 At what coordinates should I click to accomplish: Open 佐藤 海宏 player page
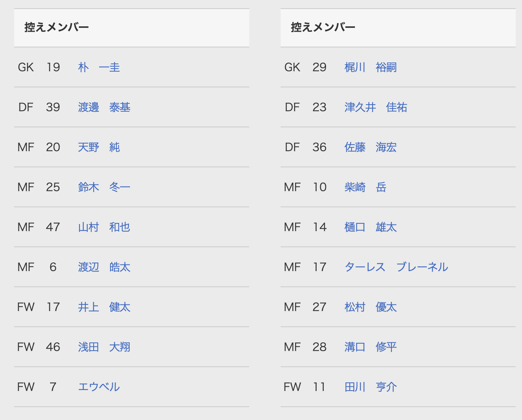point(370,147)
